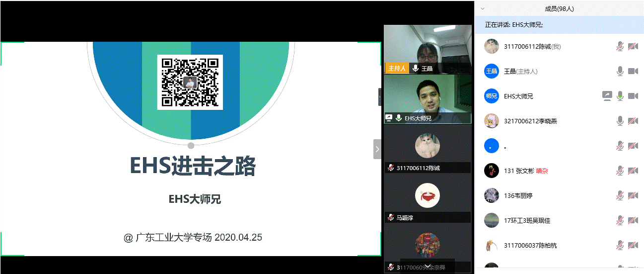Click the muted microphone icon beside 131 张文彬
Viewport: 644px width, 274px height.
(620, 171)
